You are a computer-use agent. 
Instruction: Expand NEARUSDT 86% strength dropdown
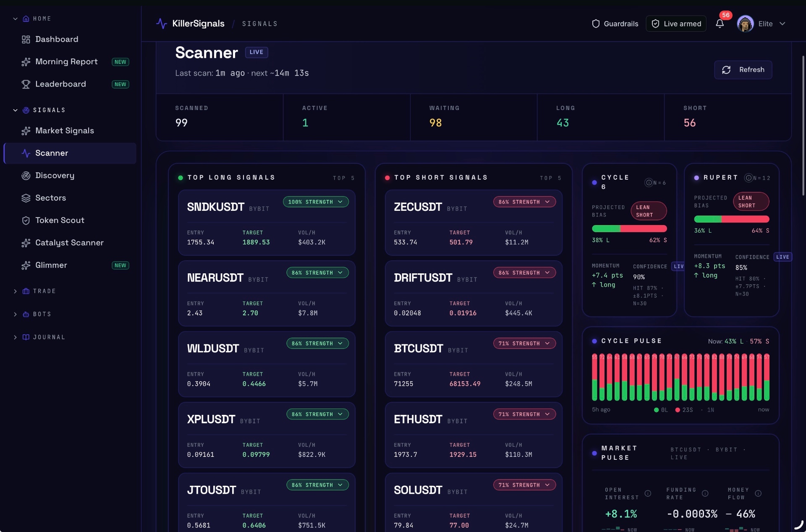(x=317, y=273)
